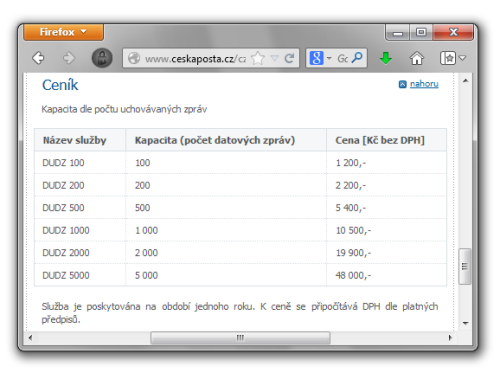The width and height of the screenshot is (500, 373).
Task: Click the forward navigation arrow
Action: pyautogui.click(x=69, y=58)
